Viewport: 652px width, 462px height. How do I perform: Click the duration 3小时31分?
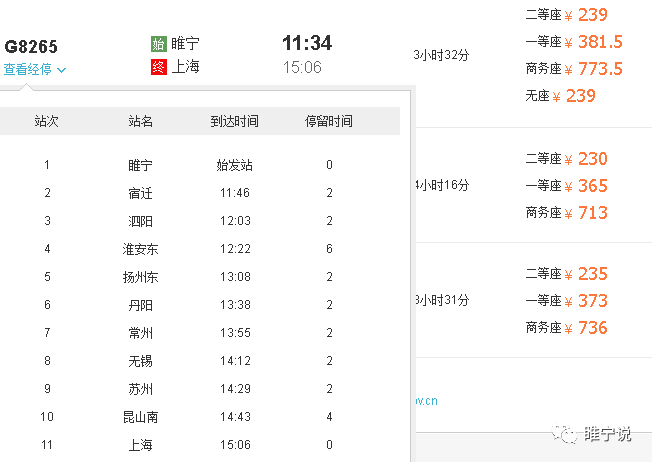point(442,300)
